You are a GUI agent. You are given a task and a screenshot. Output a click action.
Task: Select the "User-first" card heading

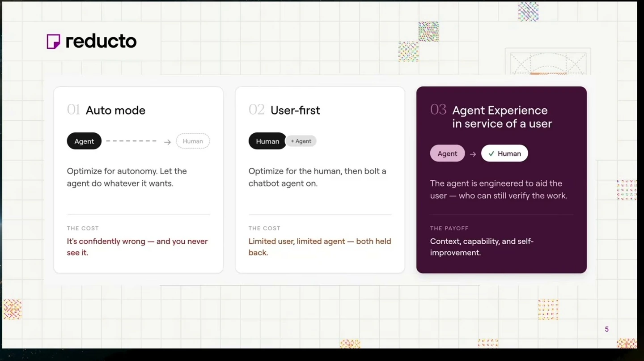[x=295, y=110]
